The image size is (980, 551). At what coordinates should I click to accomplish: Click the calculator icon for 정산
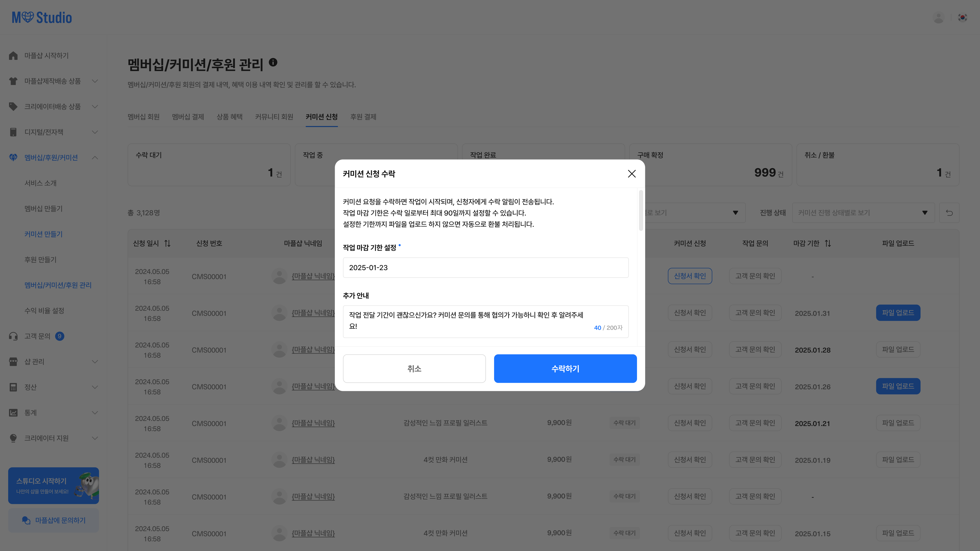pyautogui.click(x=13, y=387)
